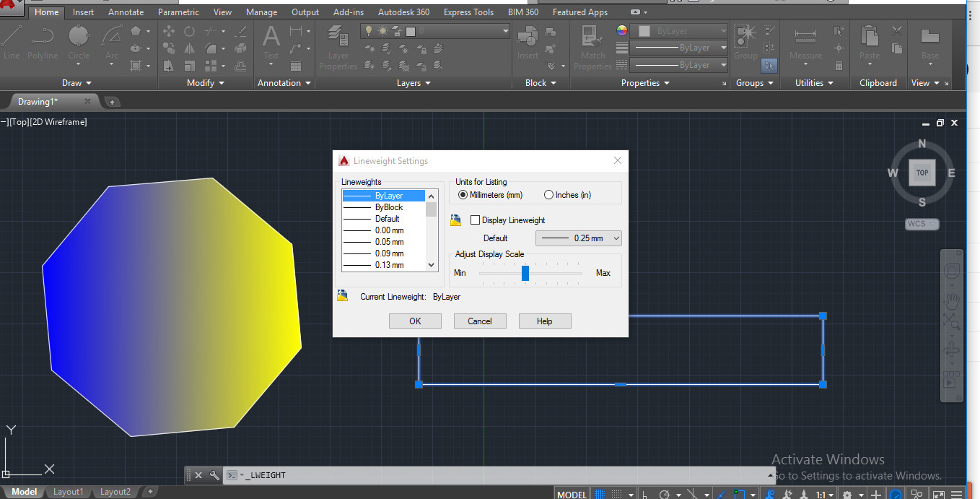Select Inches as listing units
Image resolution: width=980 pixels, height=499 pixels.
pos(548,195)
